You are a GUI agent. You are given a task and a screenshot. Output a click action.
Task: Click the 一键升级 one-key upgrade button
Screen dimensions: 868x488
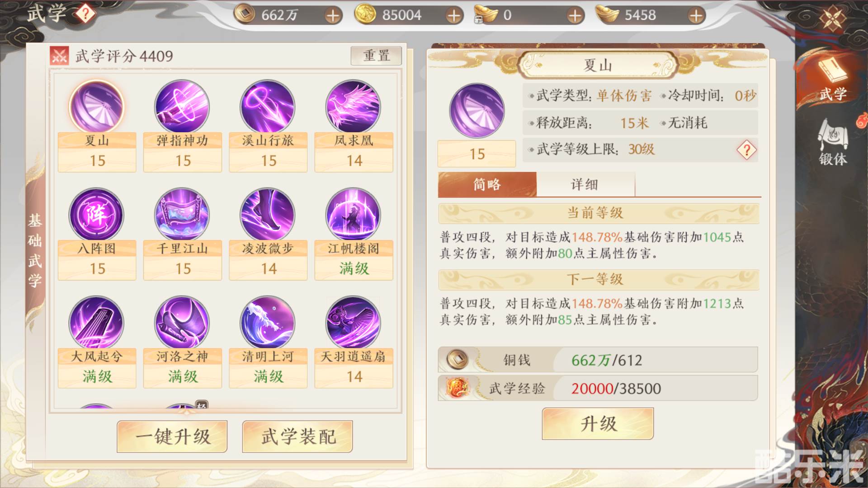(172, 436)
